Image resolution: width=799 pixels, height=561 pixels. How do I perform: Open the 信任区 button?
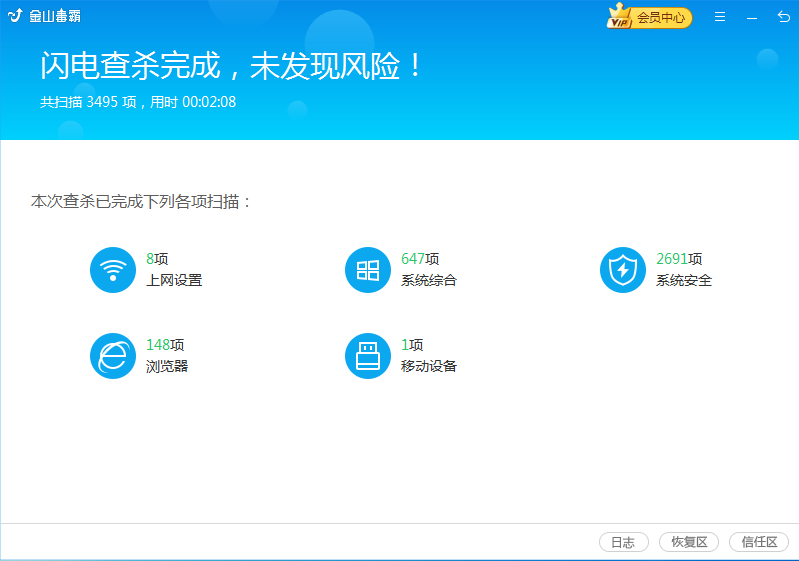tap(759, 542)
